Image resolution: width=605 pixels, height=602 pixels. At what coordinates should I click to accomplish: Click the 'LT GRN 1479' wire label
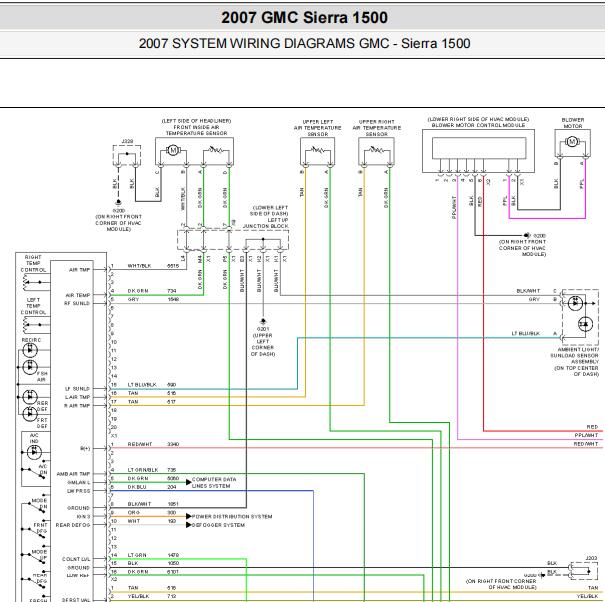153,555
